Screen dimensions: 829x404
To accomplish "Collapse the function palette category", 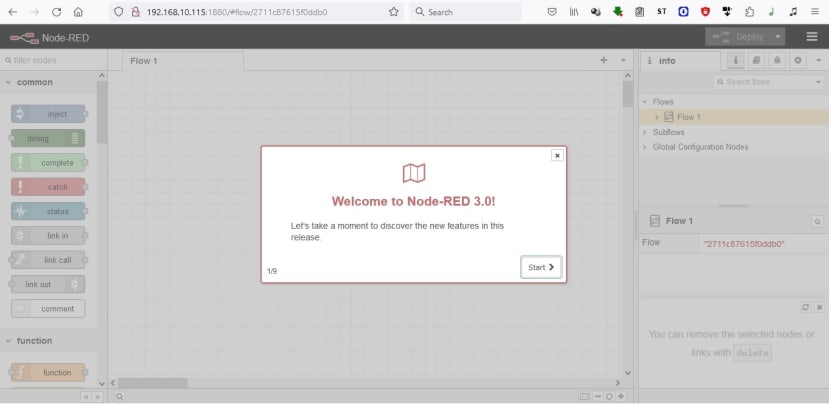I will pos(49,341).
